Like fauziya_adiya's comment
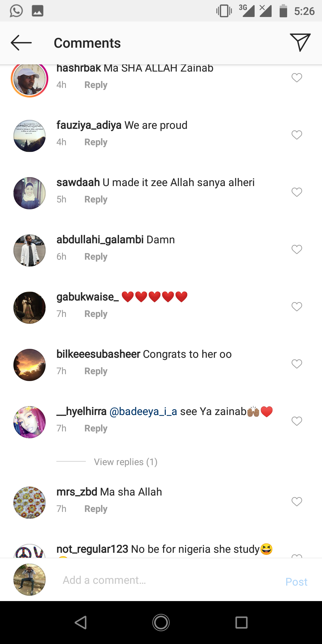Image resolution: width=322 pixels, height=644 pixels. (x=297, y=135)
